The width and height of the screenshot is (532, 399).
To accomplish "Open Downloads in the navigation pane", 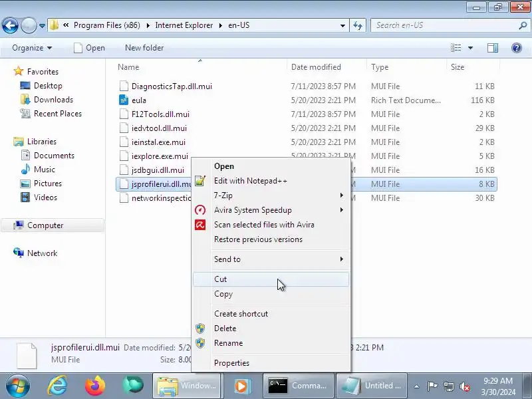I will click(53, 100).
